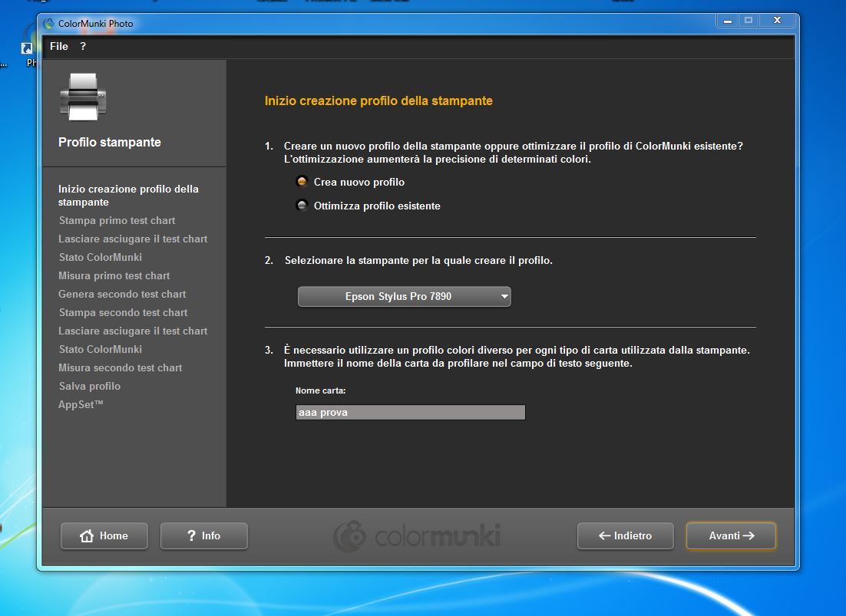Close the ColorMunki Photo window
The height and width of the screenshot is (616, 846).
[x=777, y=21]
